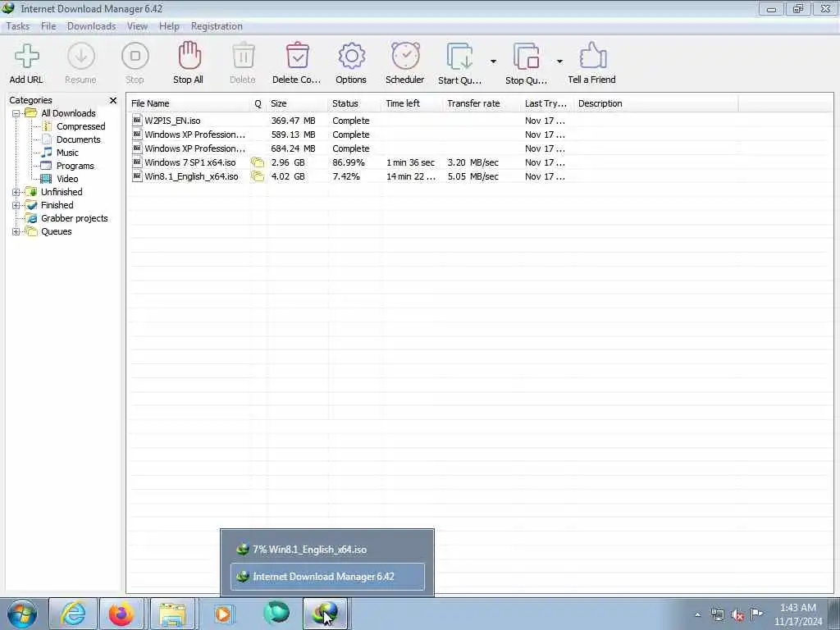Open Windows Explorer taskbar icon
840x630 pixels.
172,614
